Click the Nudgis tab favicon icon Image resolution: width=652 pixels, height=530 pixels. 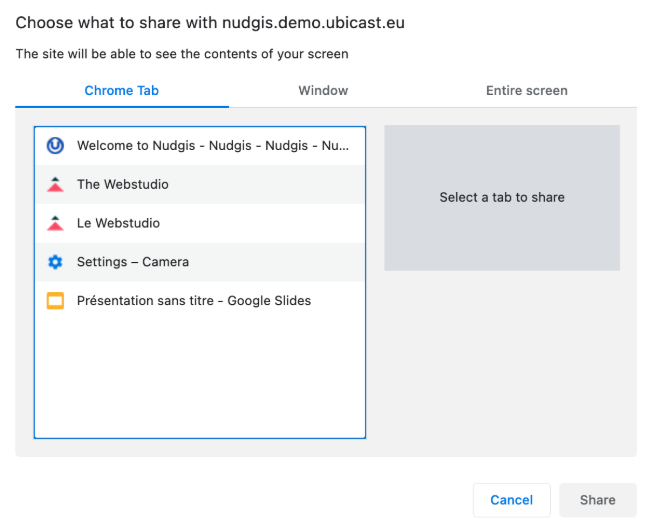click(x=55, y=145)
